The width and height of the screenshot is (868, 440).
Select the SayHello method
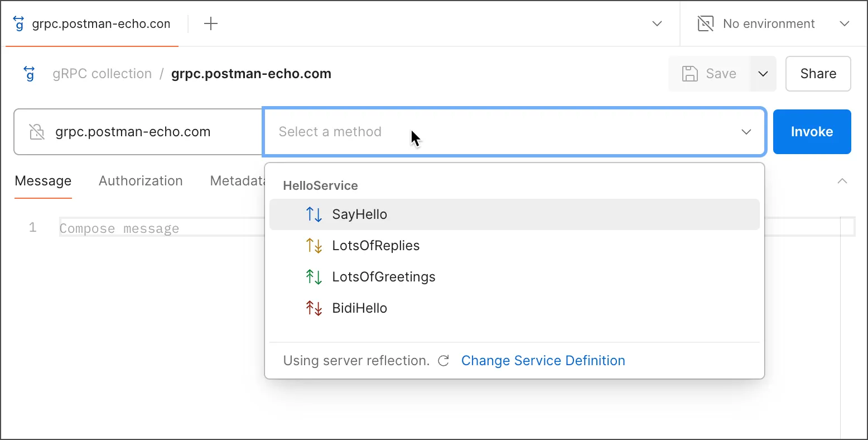[514, 214]
